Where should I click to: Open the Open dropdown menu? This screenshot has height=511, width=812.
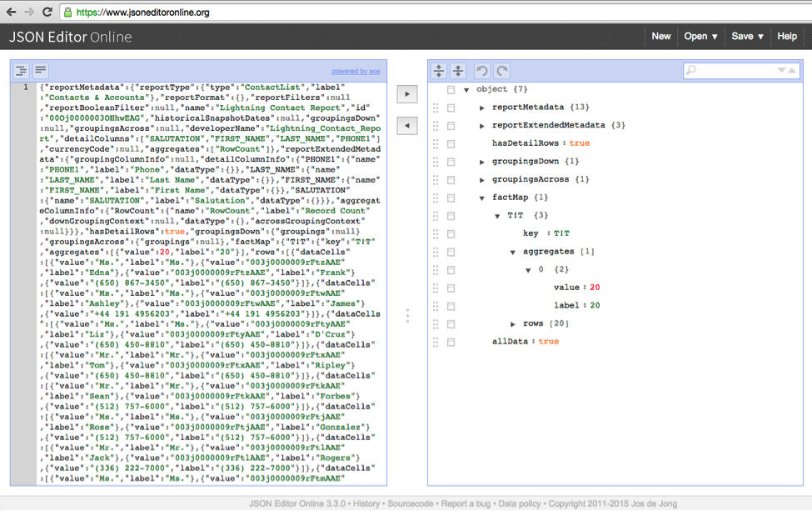coord(700,37)
